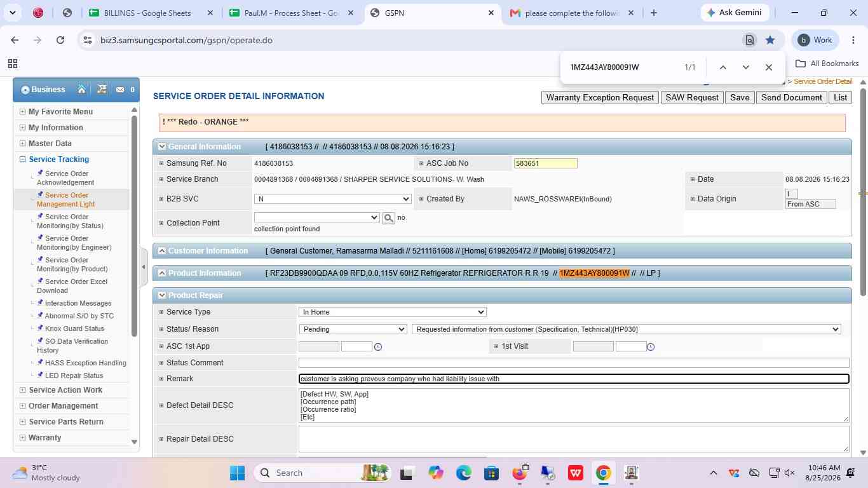The image size is (868, 488).
Task: Click the magnifier icon beside Collection Point
Action: point(388,218)
